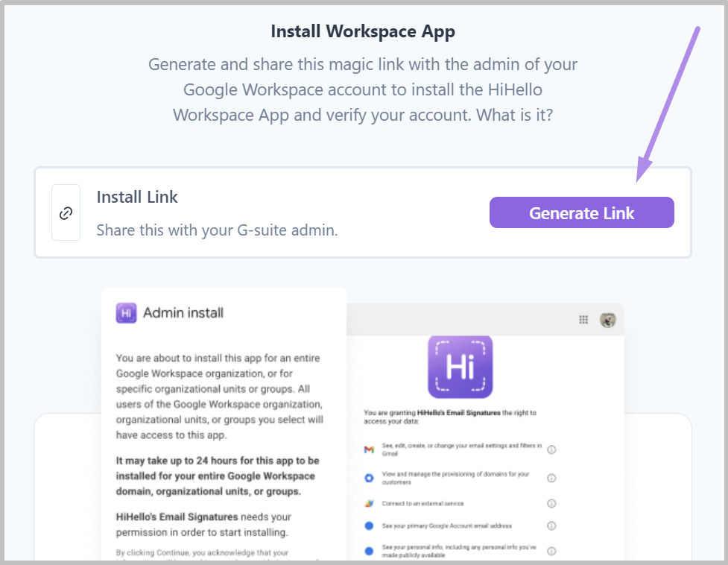Open the "What is it?" link
728x565 pixels.
(x=515, y=115)
